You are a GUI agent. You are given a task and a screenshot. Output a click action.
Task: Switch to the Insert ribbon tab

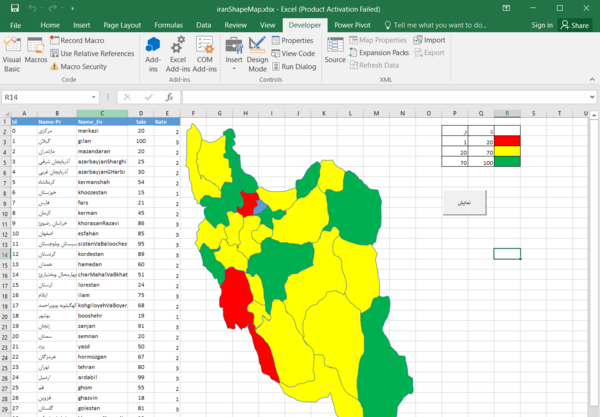(82, 25)
